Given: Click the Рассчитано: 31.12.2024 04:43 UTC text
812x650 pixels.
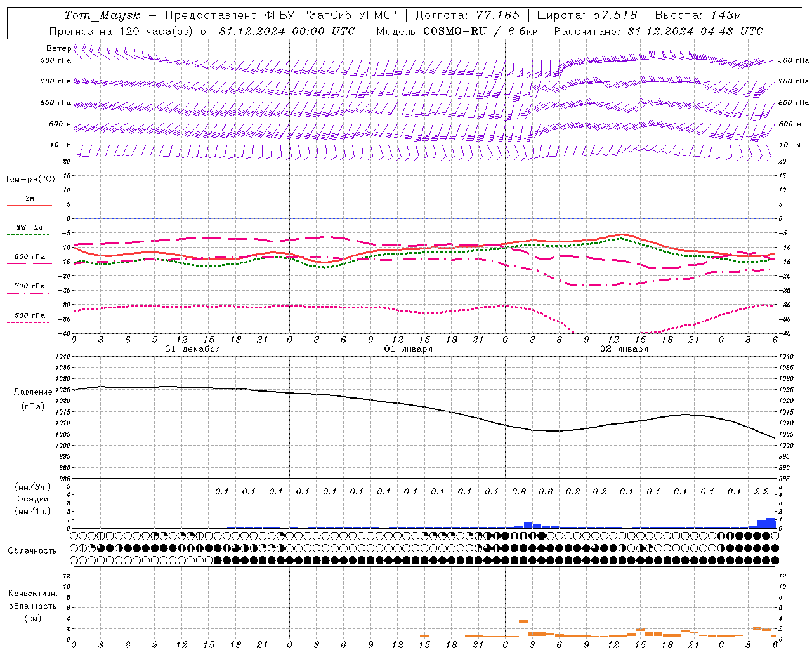Looking at the screenshot, I should [658, 31].
